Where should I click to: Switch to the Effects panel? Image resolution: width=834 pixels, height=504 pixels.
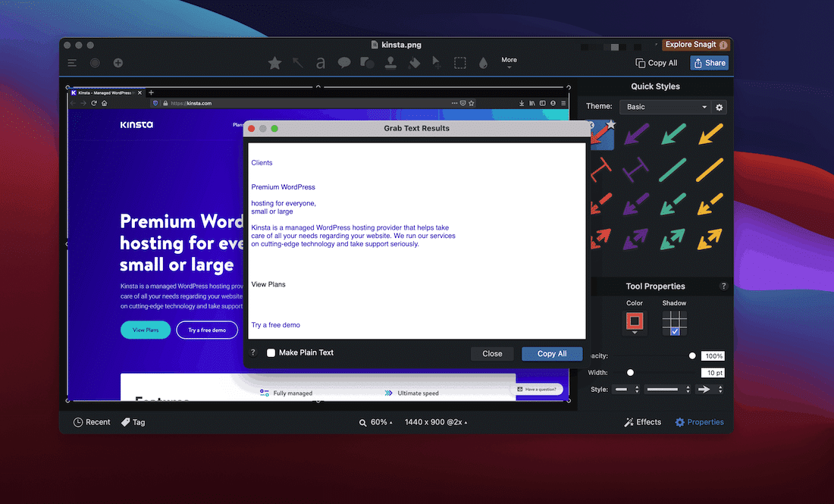pos(642,421)
